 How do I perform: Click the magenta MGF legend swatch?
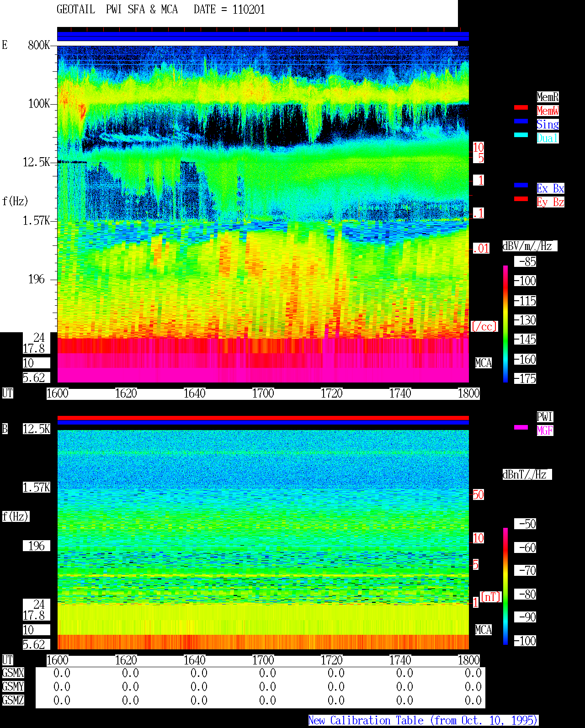[x=521, y=427]
